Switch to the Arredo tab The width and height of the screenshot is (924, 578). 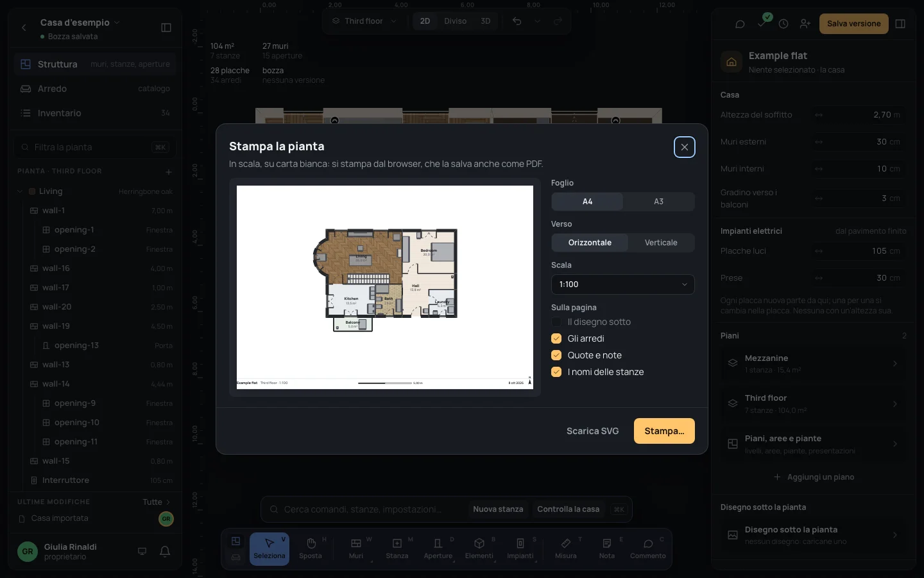95,89
